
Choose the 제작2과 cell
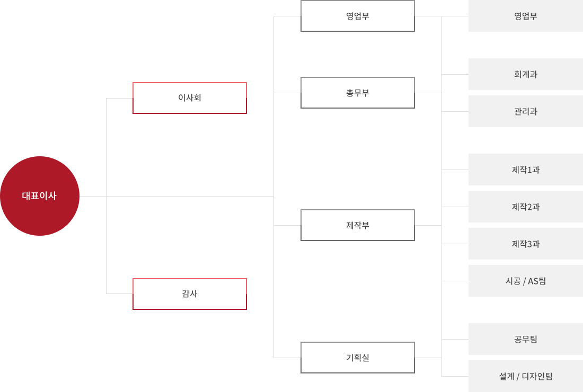[526, 207]
